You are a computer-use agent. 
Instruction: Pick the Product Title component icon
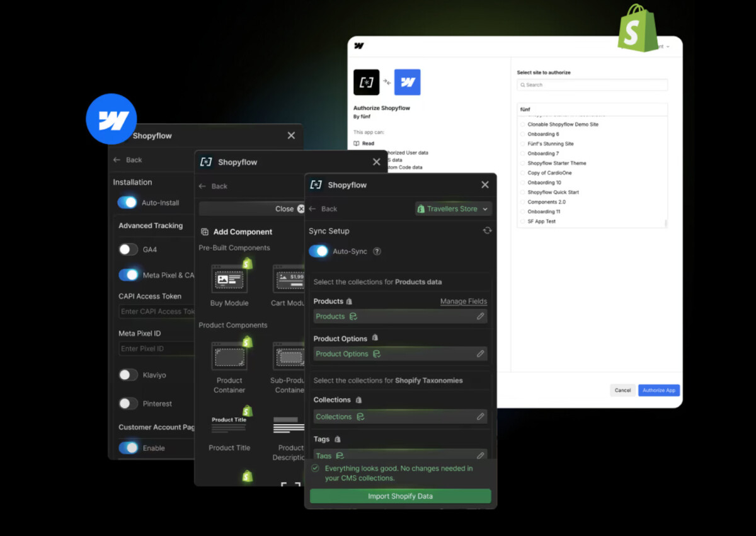pos(229,425)
